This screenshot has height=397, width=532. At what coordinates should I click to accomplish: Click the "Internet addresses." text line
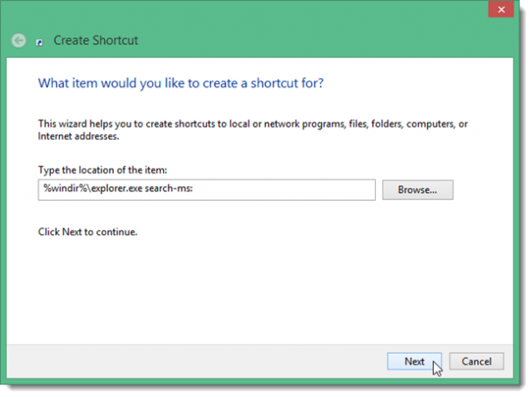tap(78, 135)
